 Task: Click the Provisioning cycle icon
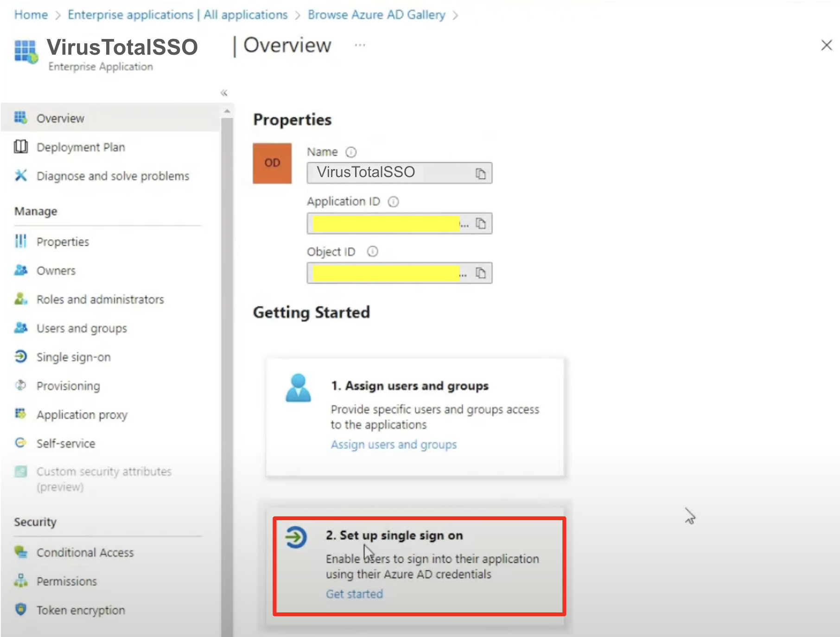click(x=20, y=385)
